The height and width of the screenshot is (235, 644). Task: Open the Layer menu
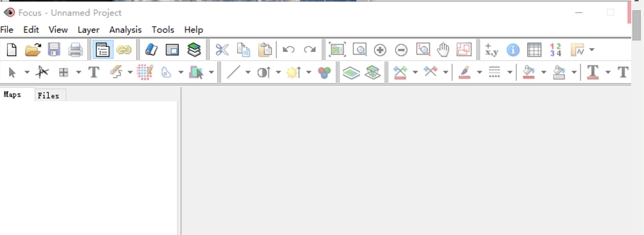pos(88,30)
